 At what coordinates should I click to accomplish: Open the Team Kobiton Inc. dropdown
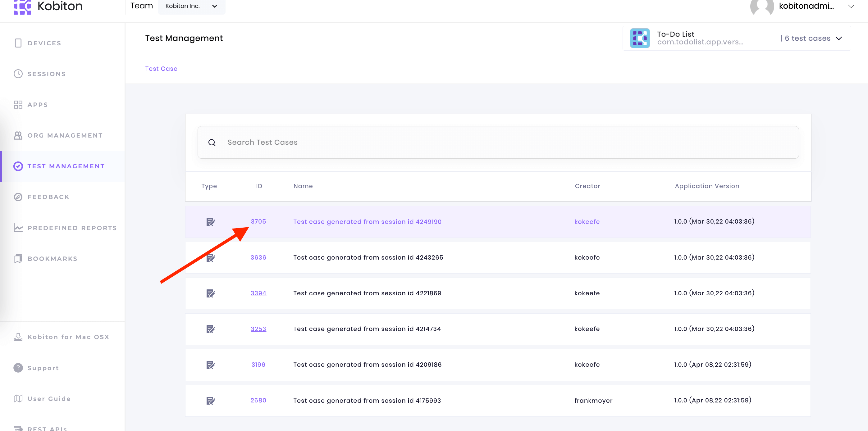[x=191, y=7]
